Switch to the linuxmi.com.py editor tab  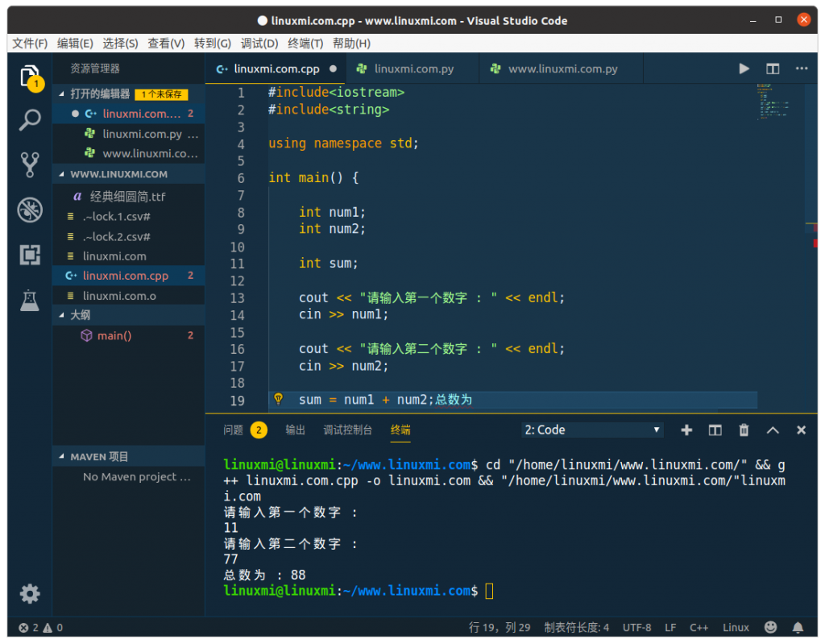pos(412,69)
